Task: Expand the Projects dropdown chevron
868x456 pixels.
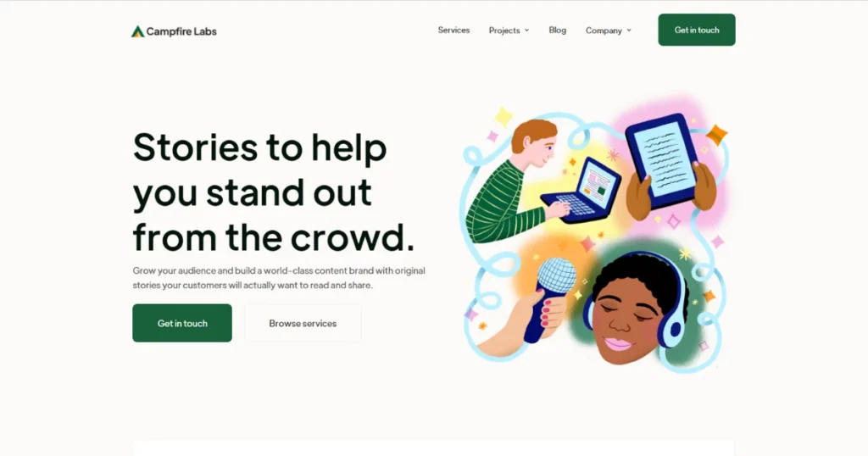Action: point(526,31)
